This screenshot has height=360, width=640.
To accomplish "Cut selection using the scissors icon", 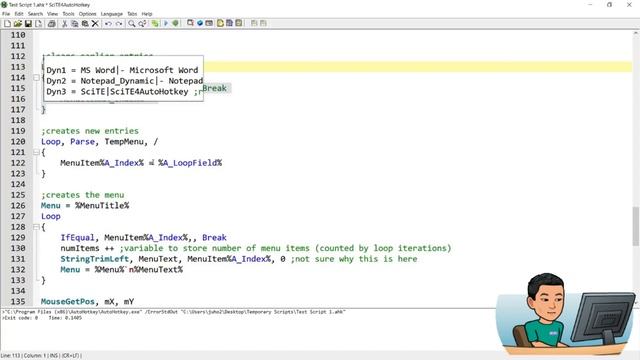I will (64, 24).
